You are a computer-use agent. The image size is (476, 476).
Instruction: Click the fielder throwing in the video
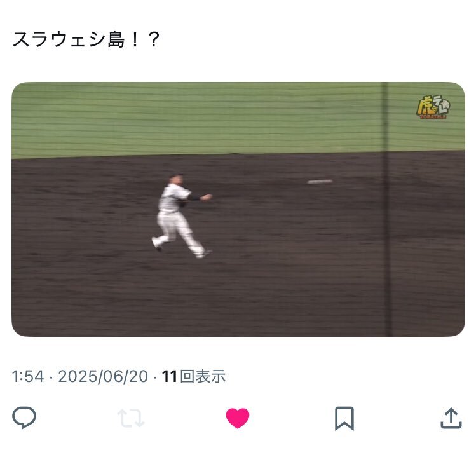click(x=182, y=216)
